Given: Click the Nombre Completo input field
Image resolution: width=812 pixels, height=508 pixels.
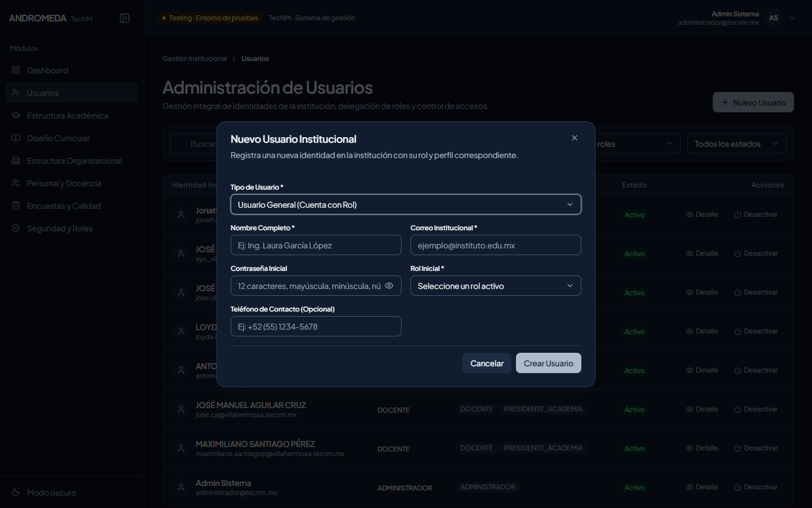Looking at the screenshot, I should [316, 245].
